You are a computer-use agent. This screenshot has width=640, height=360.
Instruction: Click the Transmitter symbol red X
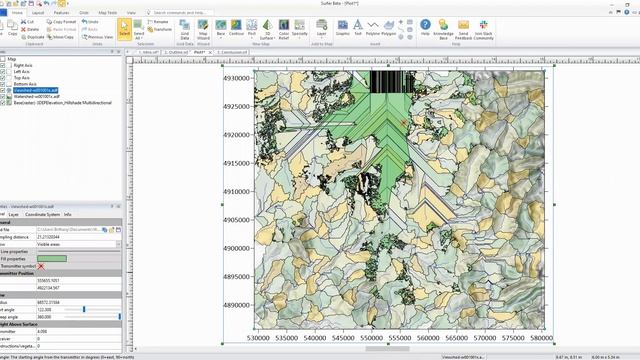[x=41, y=267]
